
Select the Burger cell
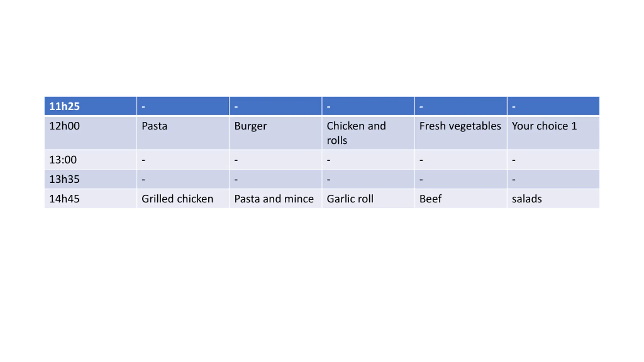pos(275,133)
